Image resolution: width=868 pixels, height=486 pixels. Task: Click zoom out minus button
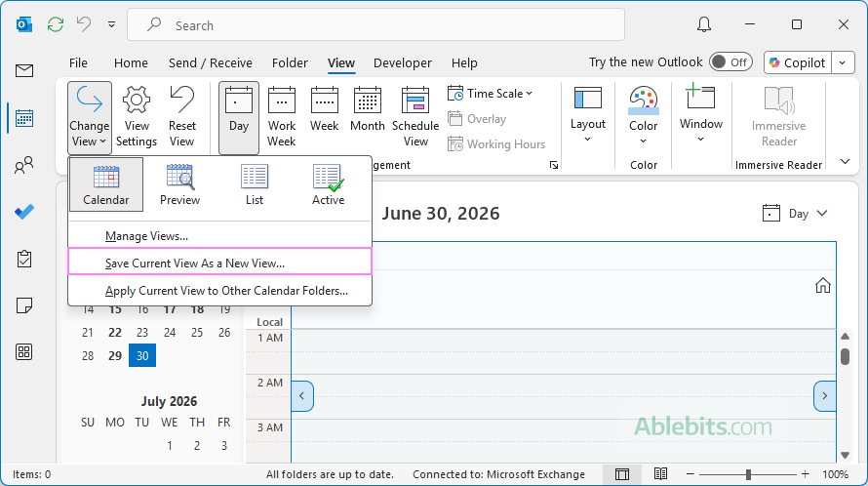[690, 474]
